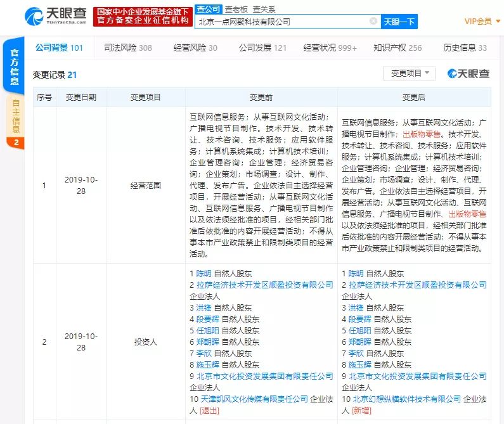The height and width of the screenshot is (424, 504).
Task: Click the orange badge number 2 in sidebar
Action: click(16, 143)
